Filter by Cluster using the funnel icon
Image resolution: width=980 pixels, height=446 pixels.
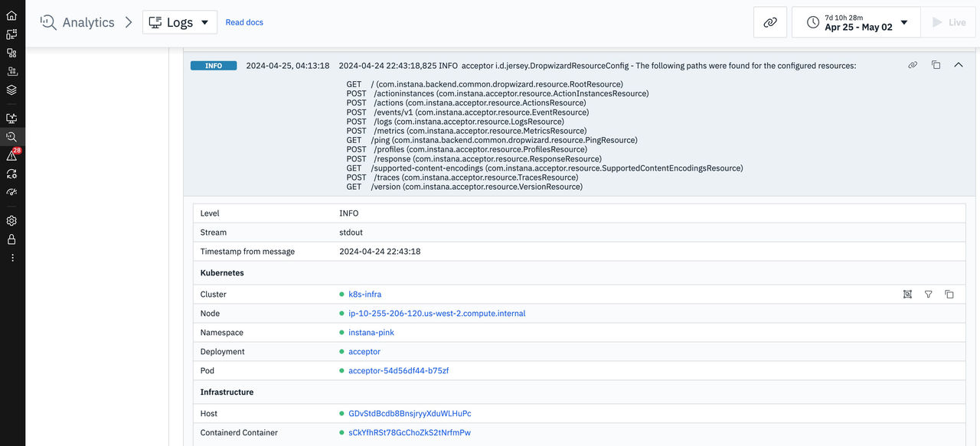pos(928,294)
